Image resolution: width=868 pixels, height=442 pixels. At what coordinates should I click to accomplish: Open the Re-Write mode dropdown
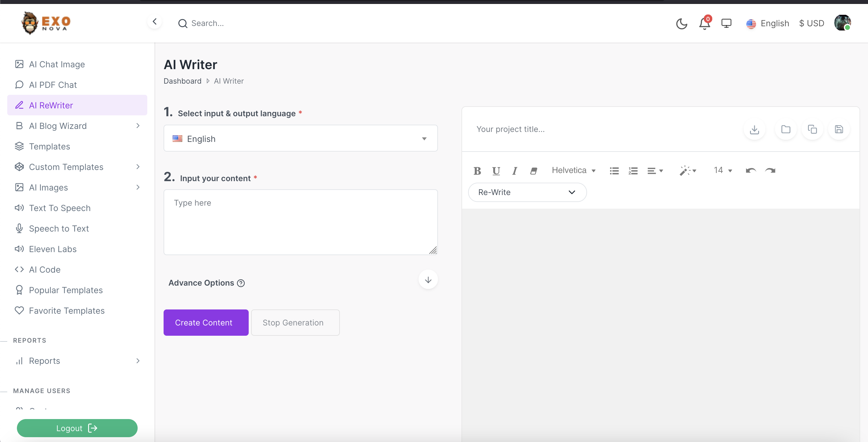click(527, 193)
